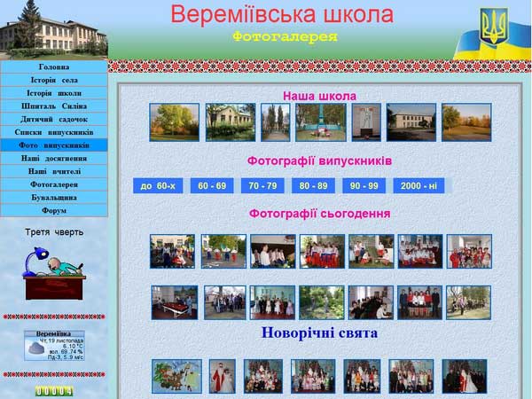Open Списки випускників page
This screenshot has width=532, height=399.
(x=54, y=132)
